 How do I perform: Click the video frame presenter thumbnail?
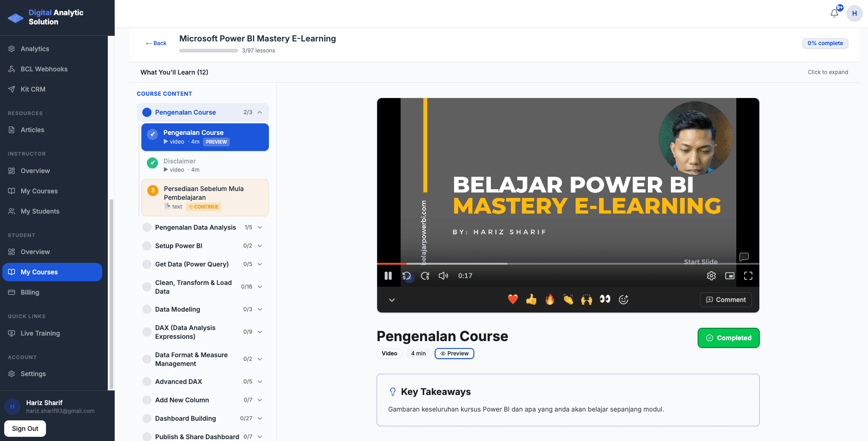tap(696, 138)
